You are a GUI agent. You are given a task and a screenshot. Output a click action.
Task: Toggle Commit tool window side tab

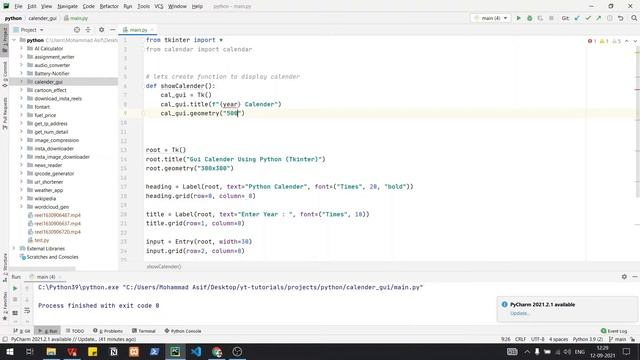[4, 74]
